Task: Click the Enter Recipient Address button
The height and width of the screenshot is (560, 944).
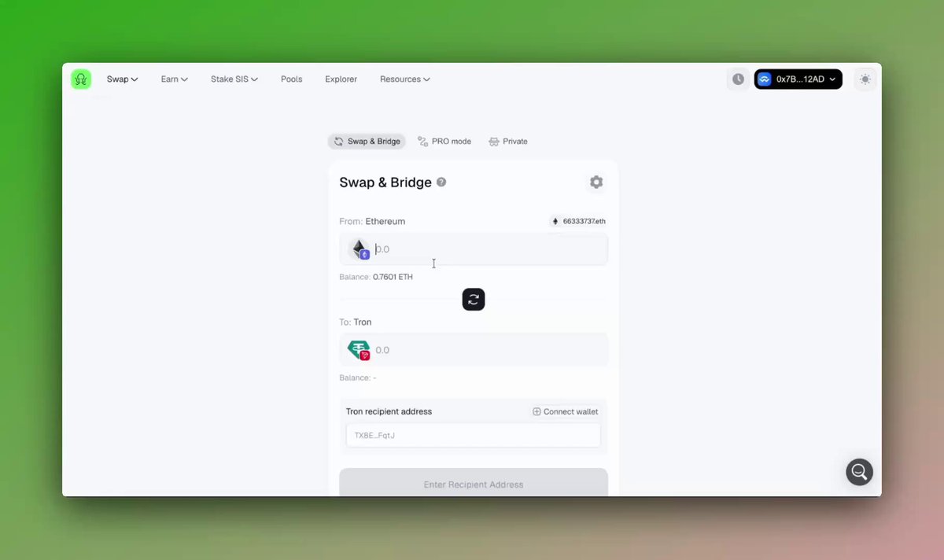Action: (474, 483)
